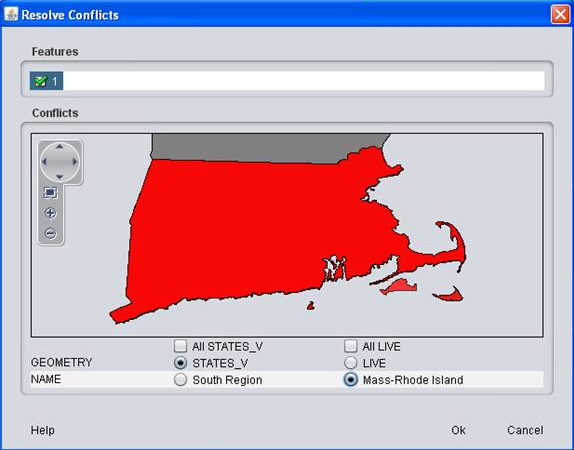Zoom in on the map
This screenshot has width=574, height=450.
[51, 213]
